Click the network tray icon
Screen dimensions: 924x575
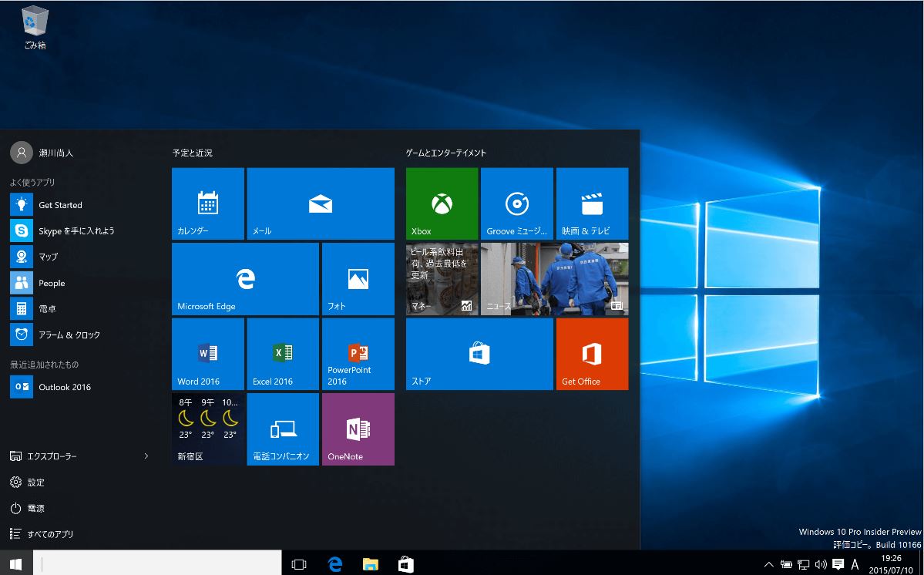point(803,564)
